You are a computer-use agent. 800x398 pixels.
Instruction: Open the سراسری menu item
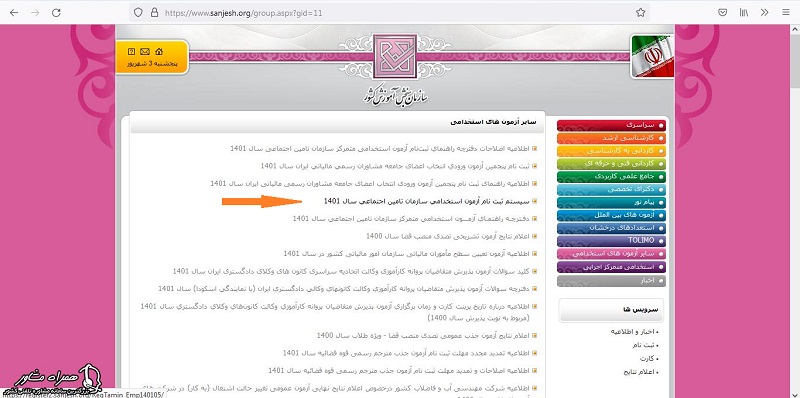point(611,125)
